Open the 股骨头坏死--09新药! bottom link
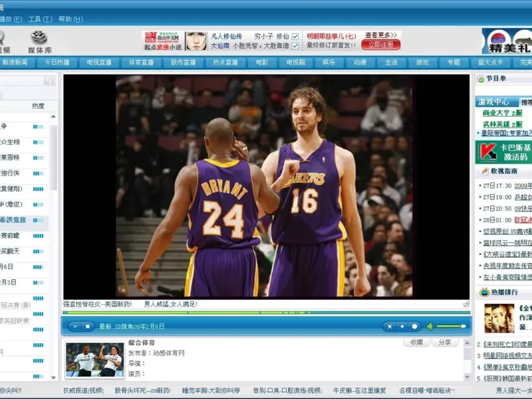Image resolution: width=532 pixels, height=399 pixels. pos(142,390)
